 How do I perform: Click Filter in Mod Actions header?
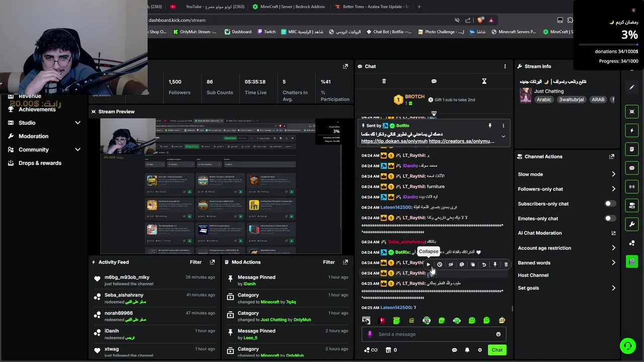pyautogui.click(x=329, y=262)
